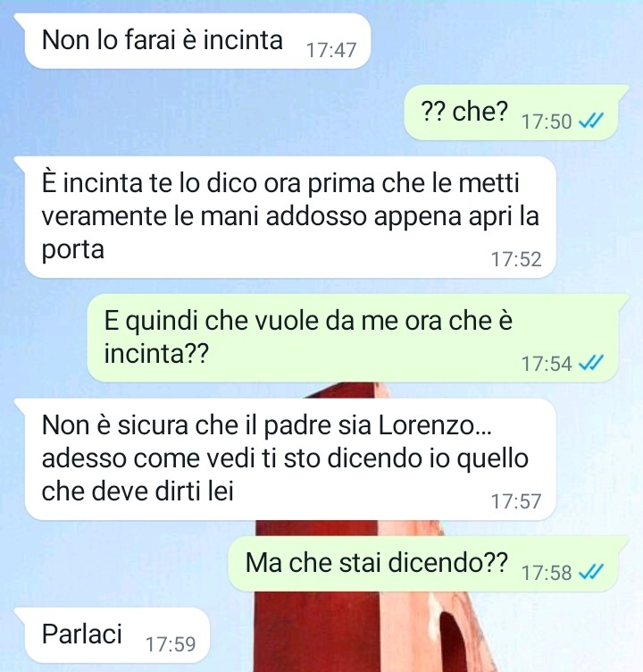Viewport: 643px width, 672px height.
Task: Tap the read-receipt checkmarks on "?? che?"
Action: 590,121
